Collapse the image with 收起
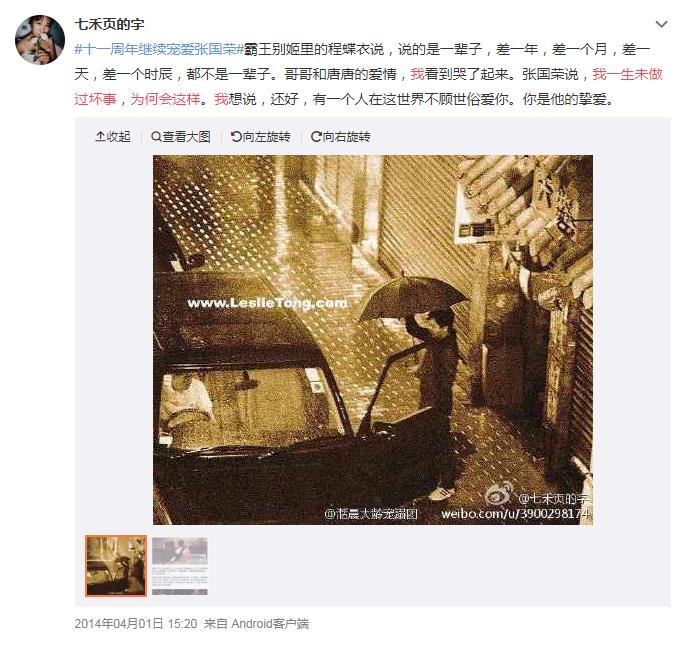Screen dimensions: 680x651 pos(112,137)
